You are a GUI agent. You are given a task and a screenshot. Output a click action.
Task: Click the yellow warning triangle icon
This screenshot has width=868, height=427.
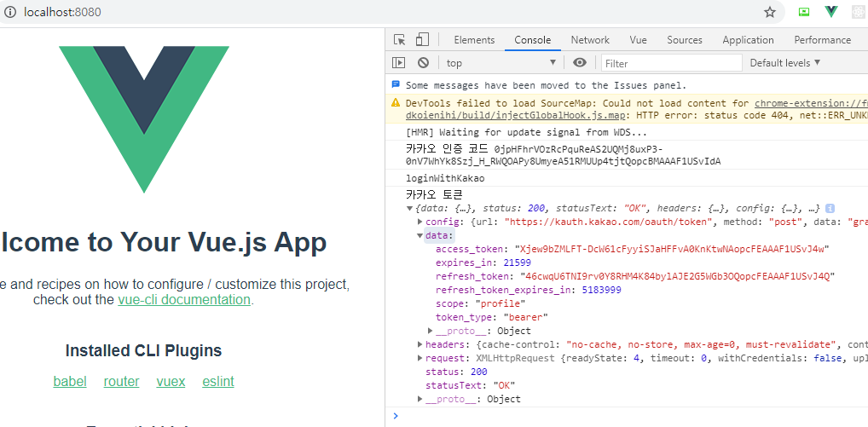click(x=396, y=102)
